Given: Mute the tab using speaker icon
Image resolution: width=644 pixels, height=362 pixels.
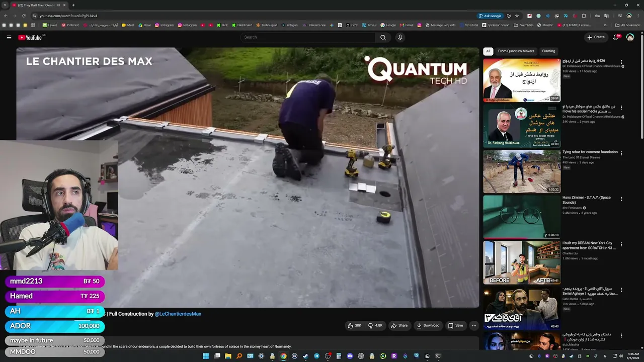Looking at the screenshot, I should 58,5.
